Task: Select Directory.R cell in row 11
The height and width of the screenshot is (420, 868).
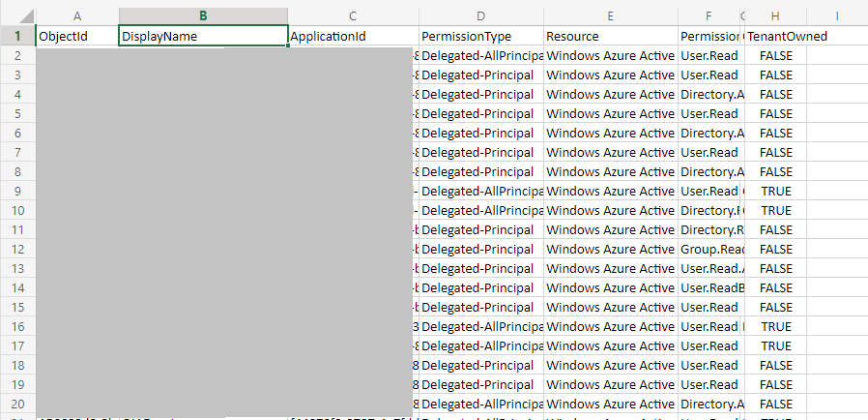Action: click(x=709, y=230)
